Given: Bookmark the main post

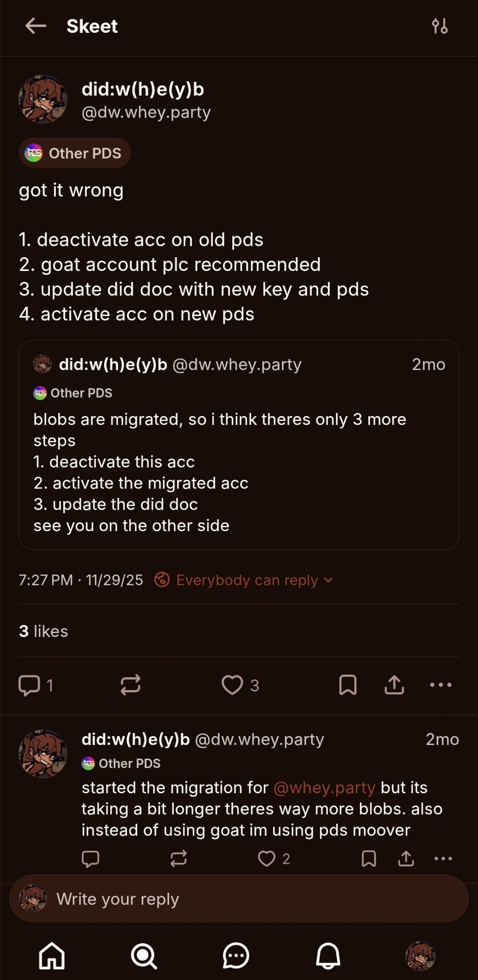Looking at the screenshot, I should coord(348,685).
